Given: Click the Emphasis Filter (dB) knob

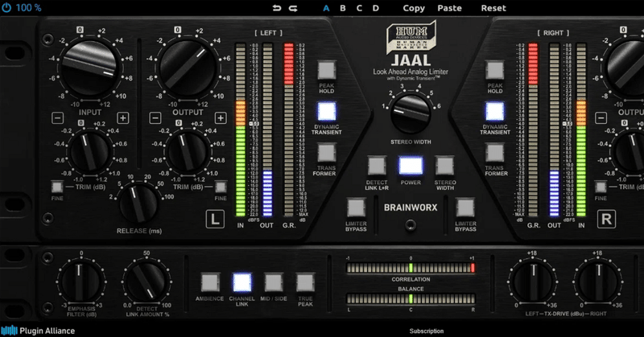Looking at the screenshot, I should pyautogui.click(x=81, y=282).
